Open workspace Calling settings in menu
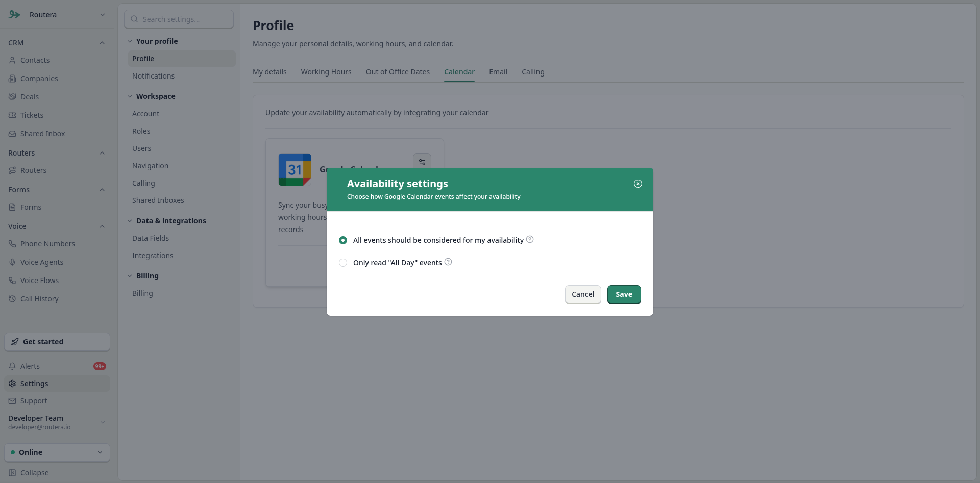 pos(182,183)
